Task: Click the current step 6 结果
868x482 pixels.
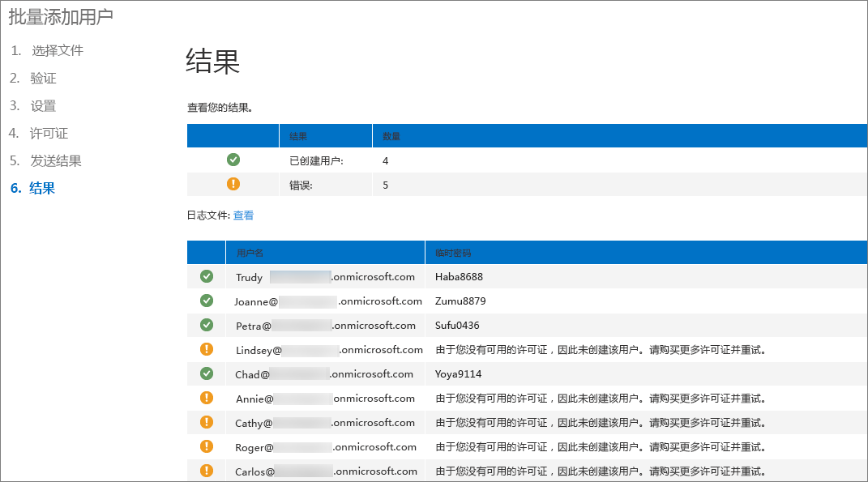Action: tap(42, 188)
